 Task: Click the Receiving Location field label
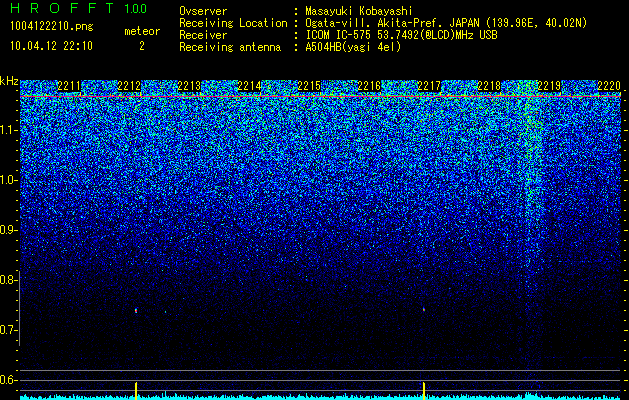coord(233,23)
